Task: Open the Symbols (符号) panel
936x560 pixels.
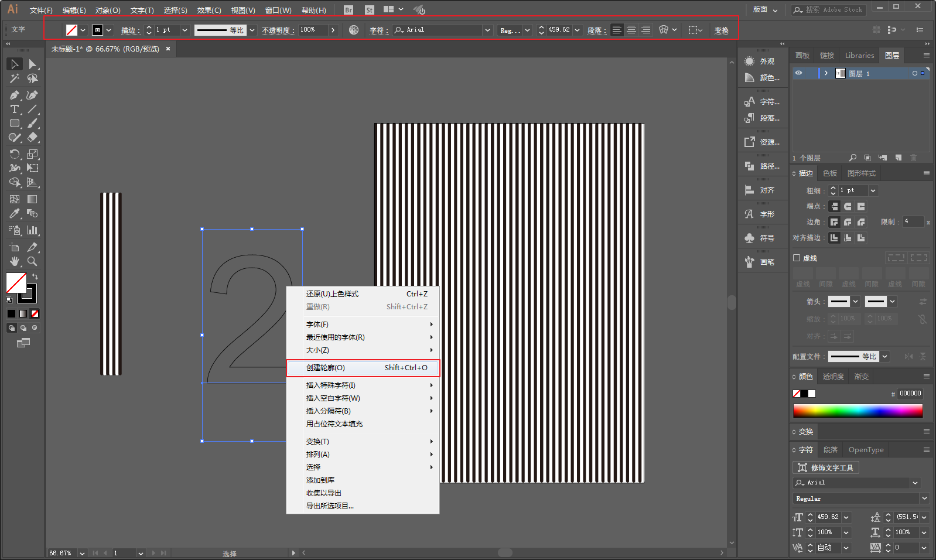Action: tap(761, 238)
